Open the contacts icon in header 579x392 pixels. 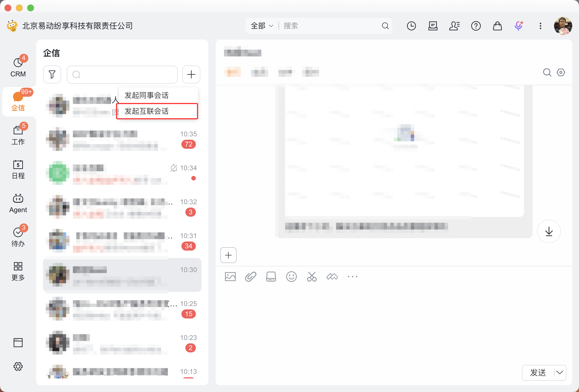454,26
